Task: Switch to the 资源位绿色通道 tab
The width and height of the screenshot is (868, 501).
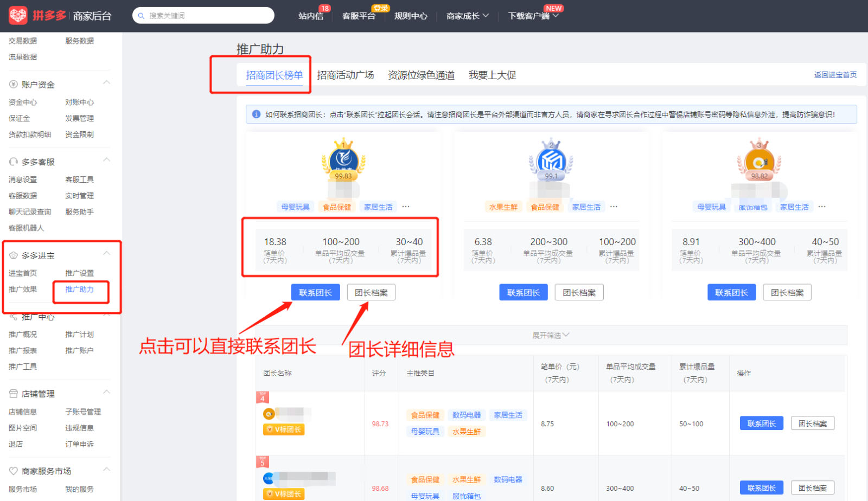Action: (x=421, y=75)
